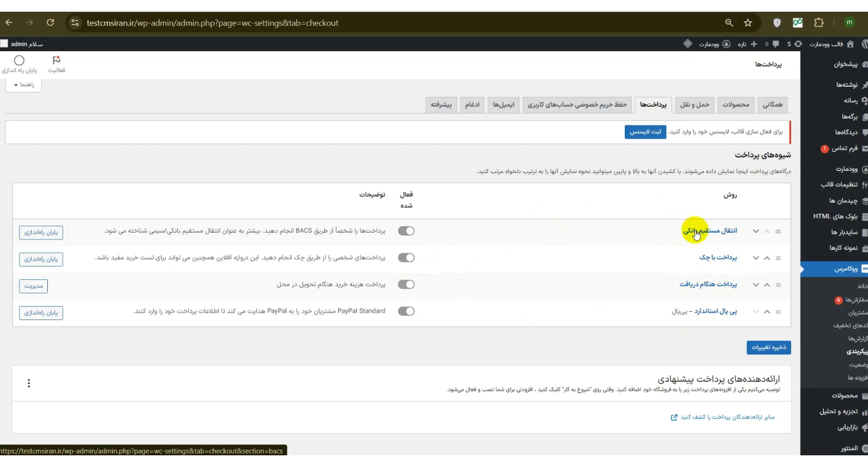Open 'سلام admin' account menu

(22, 44)
